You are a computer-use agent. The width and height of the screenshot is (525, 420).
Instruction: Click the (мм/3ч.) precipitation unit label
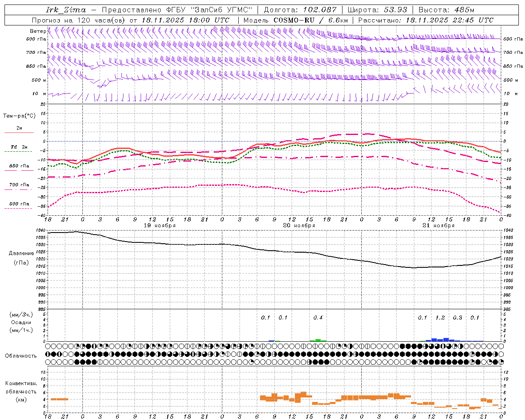point(21,315)
